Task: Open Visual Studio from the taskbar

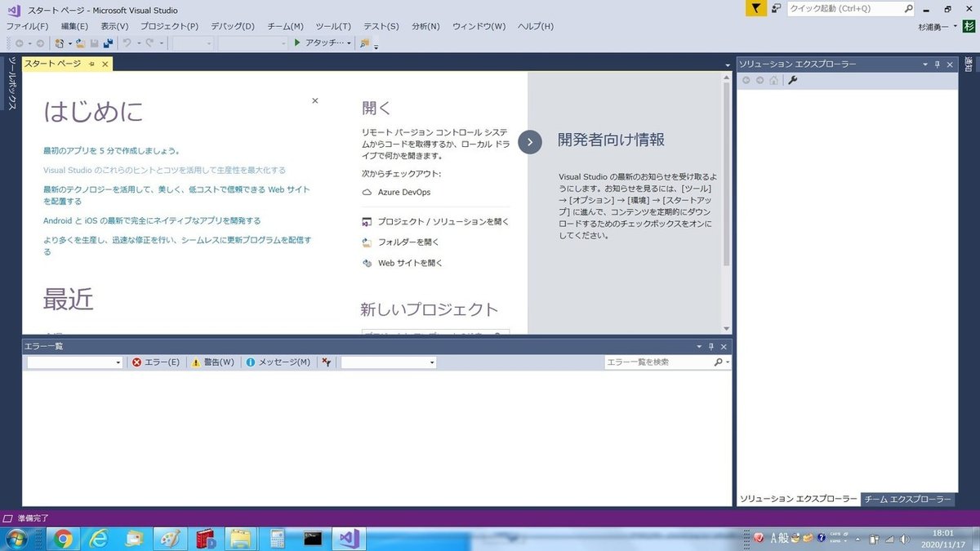Action: [349, 538]
